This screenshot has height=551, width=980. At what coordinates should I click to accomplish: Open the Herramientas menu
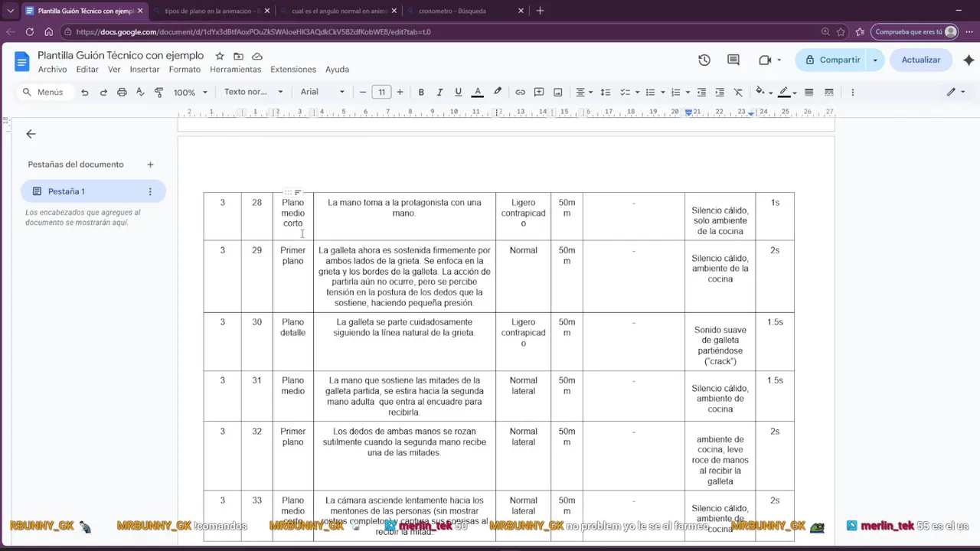point(235,70)
